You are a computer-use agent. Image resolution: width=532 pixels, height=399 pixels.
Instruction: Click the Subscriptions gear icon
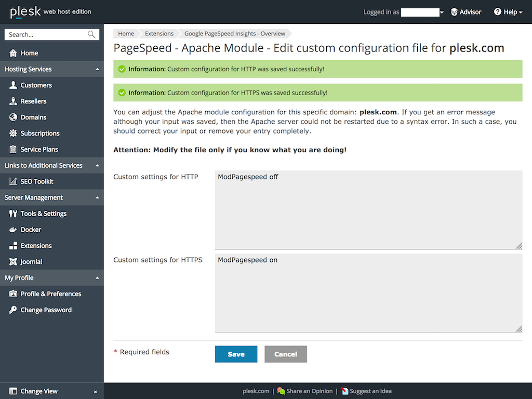point(14,134)
